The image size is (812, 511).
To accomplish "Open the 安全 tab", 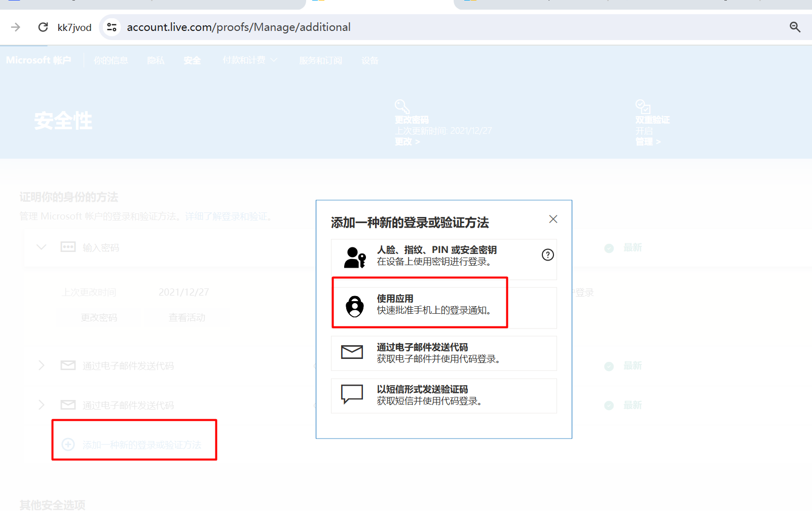I will 192,61.
